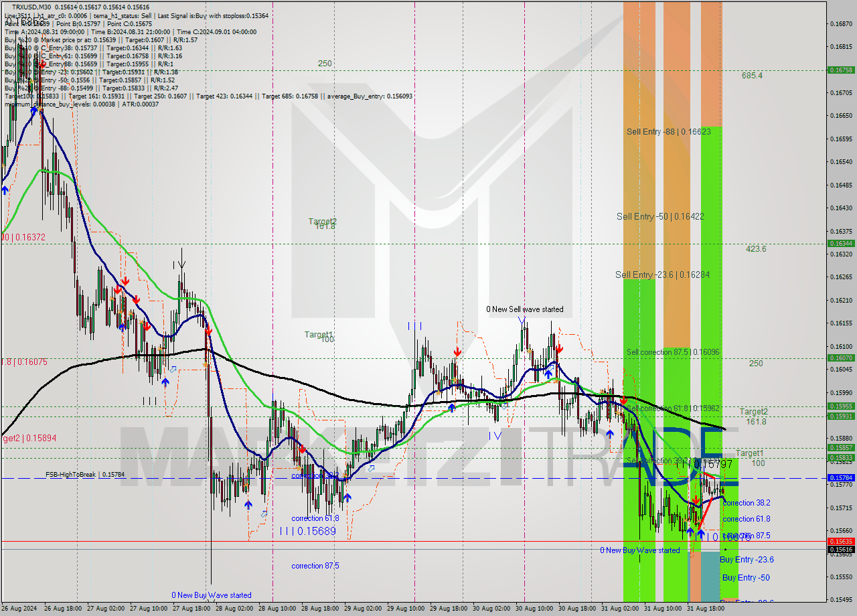Click the 685.4 Fibonacci level label
This screenshot has height=616, width=857.
pos(752,76)
